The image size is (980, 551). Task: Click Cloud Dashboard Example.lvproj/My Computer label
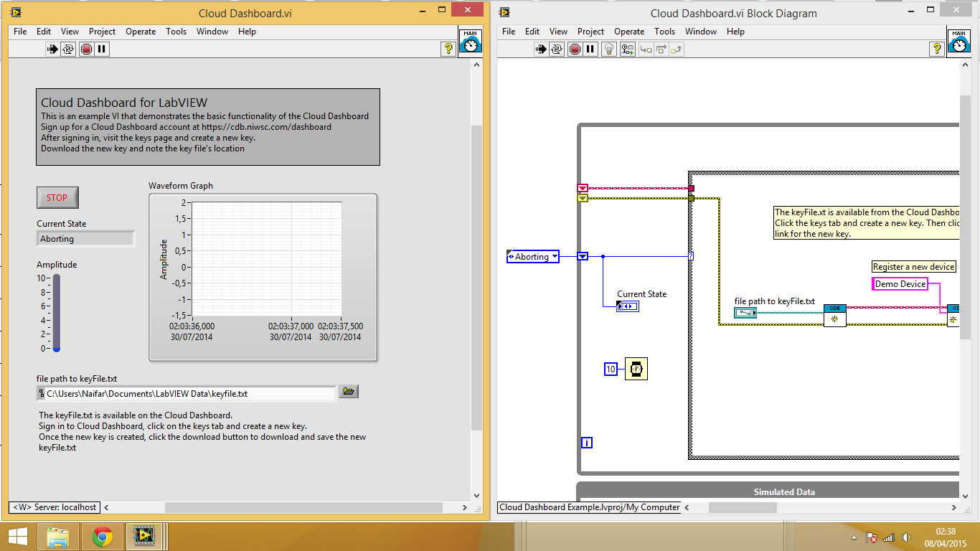tap(590, 507)
